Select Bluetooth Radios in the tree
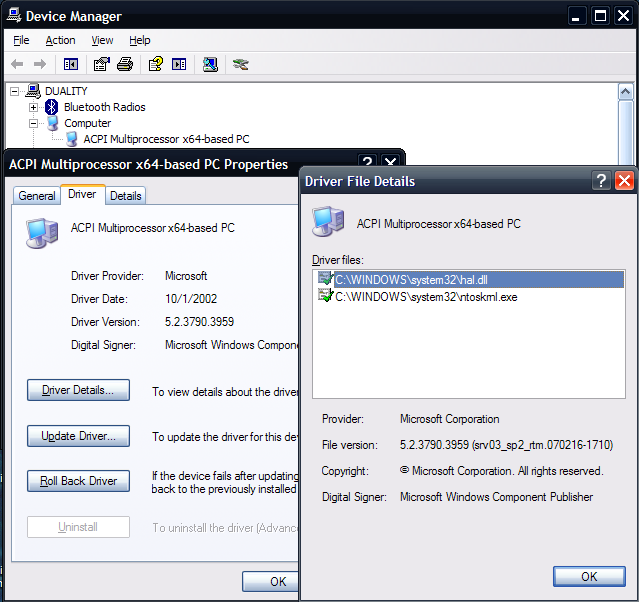639x602 pixels. point(105,107)
